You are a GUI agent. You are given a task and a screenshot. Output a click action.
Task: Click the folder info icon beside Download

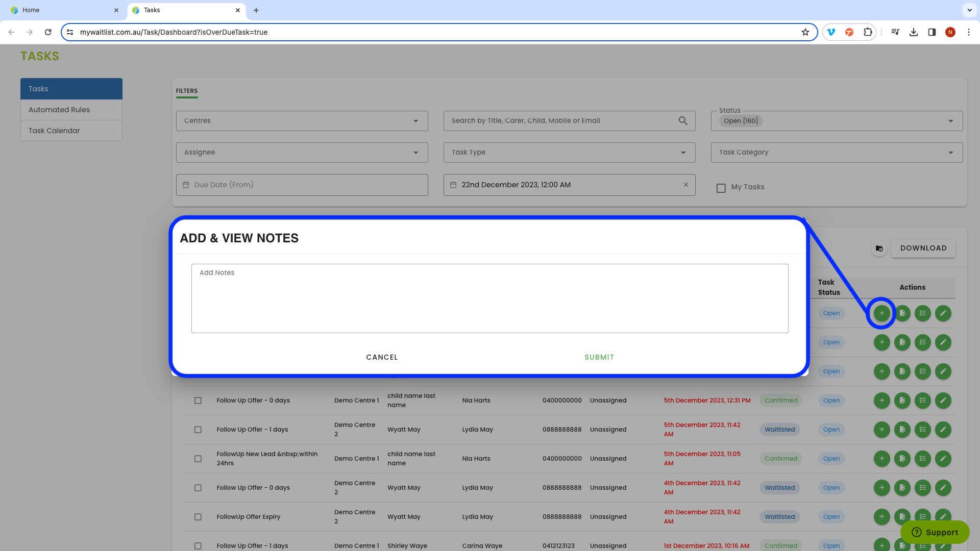[879, 249]
